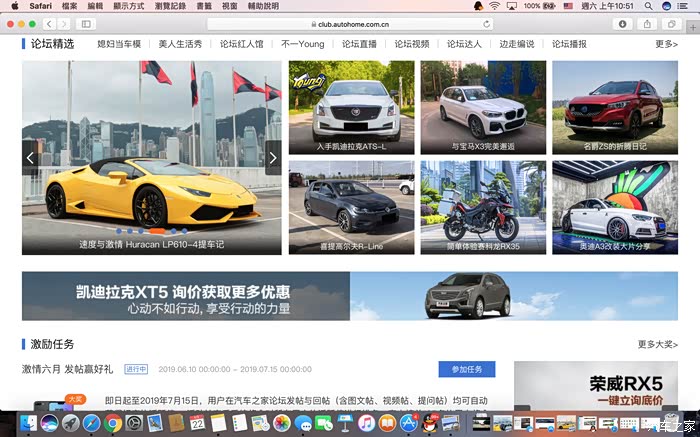The width and height of the screenshot is (700, 437).
Task: Show previous slide in carousel
Action: 30,157
